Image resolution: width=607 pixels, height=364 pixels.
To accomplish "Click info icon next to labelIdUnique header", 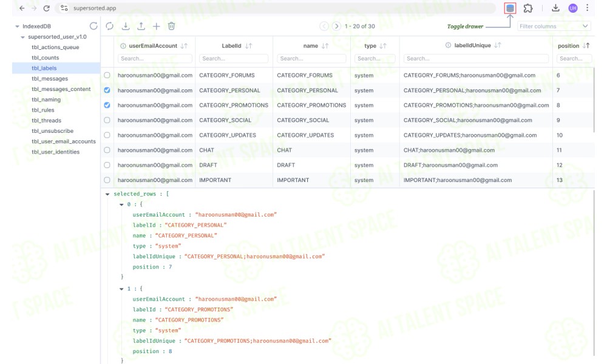I will coord(448,45).
